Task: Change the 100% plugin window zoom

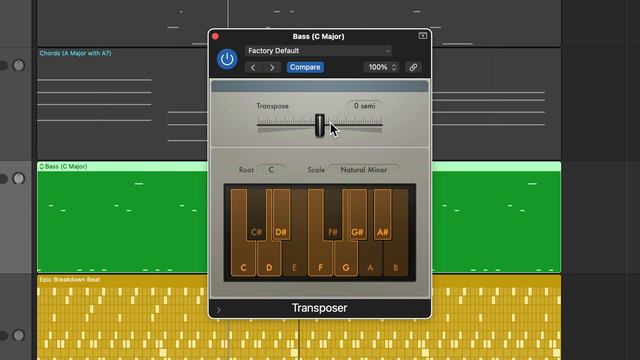Action: coord(381,67)
